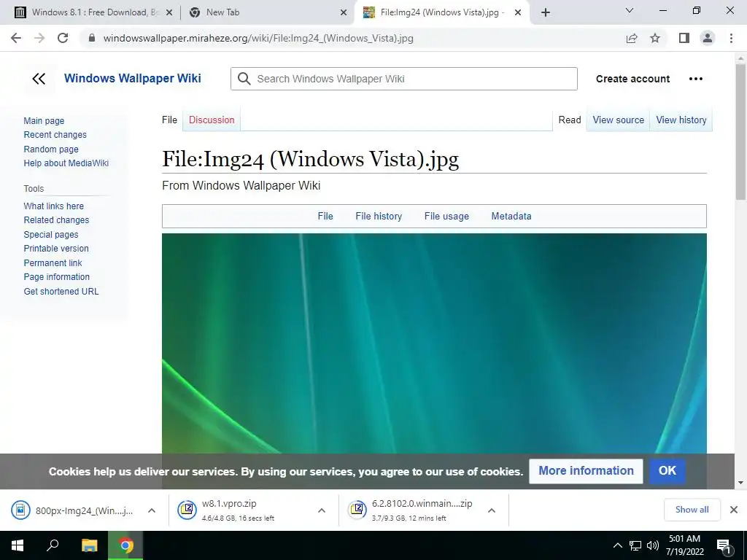Show hidden system tray icons
The height and width of the screenshot is (560, 747).
(617, 545)
